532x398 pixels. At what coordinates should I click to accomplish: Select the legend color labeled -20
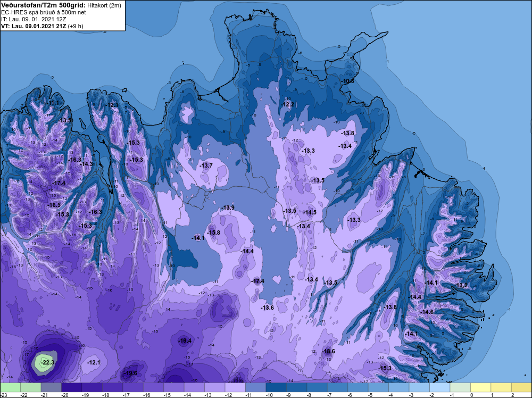(72, 388)
